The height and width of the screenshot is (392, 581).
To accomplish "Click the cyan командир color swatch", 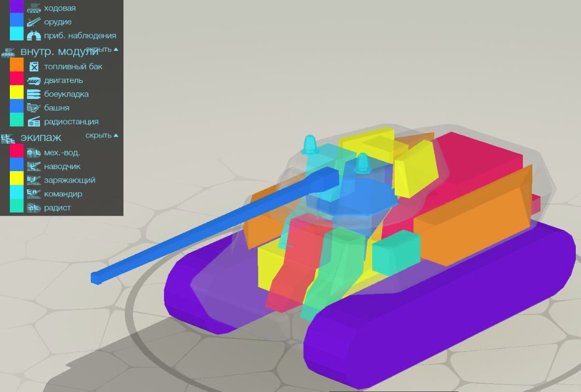I will pos(17,192).
